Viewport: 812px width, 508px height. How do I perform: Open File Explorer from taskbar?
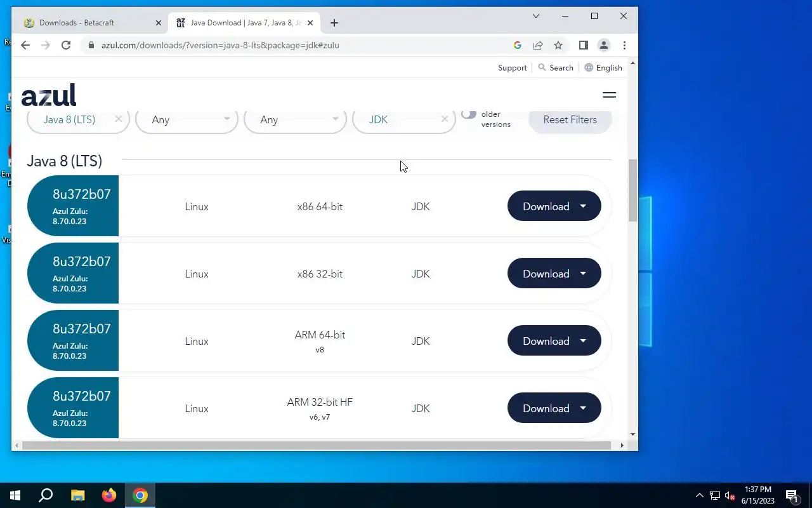tap(77, 495)
